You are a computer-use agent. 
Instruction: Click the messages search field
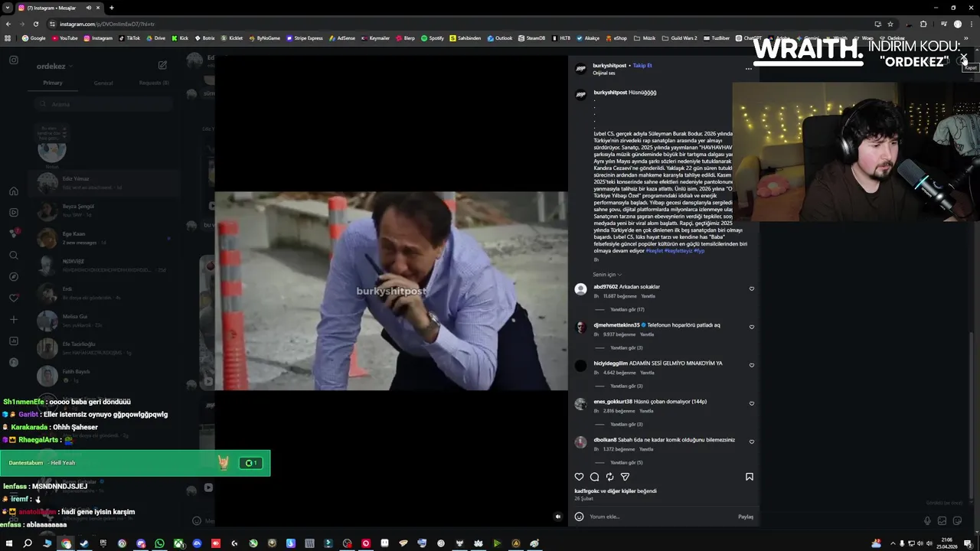pos(105,104)
